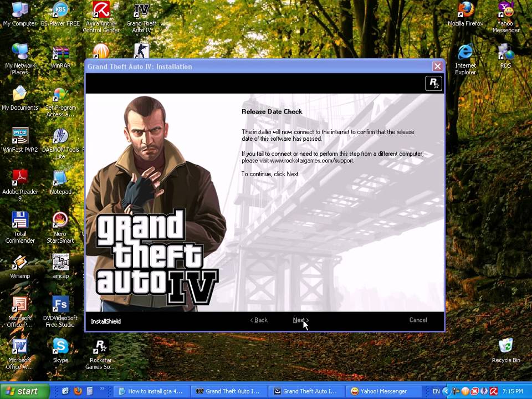Launch Avira AntiVir Control Center shortcut
This screenshot has height=399, width=532.
point(101,17)
